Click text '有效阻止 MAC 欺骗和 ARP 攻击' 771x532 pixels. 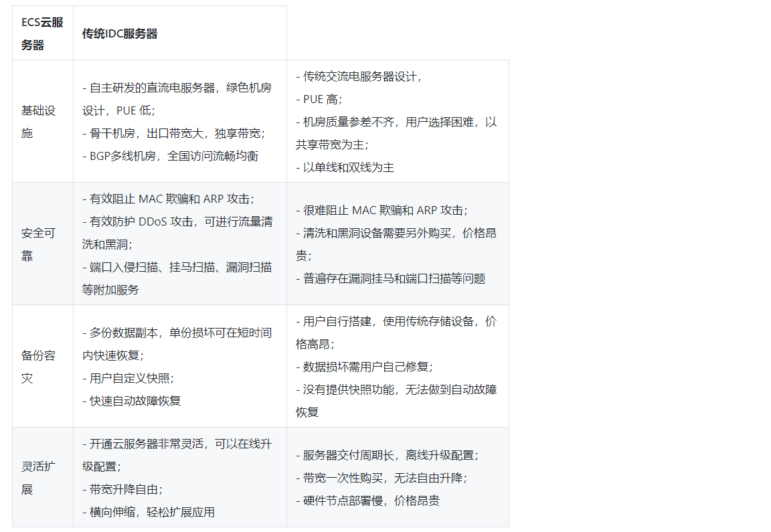(169, 199)
